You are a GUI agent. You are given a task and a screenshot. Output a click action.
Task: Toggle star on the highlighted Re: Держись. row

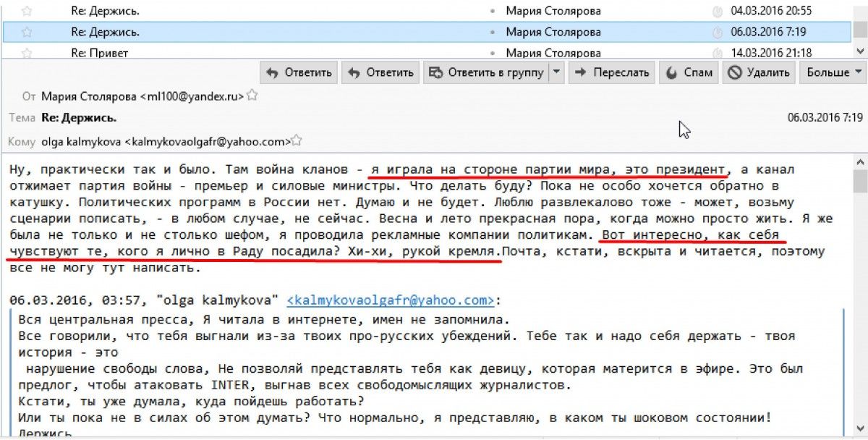pyautogui.click(x=27, y=32)
